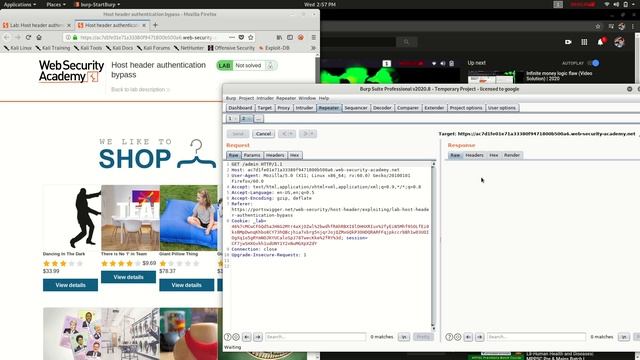Click the Web Security Academy logo
The height and width of the screenshot is (360, 640).
tap(71, 71)
